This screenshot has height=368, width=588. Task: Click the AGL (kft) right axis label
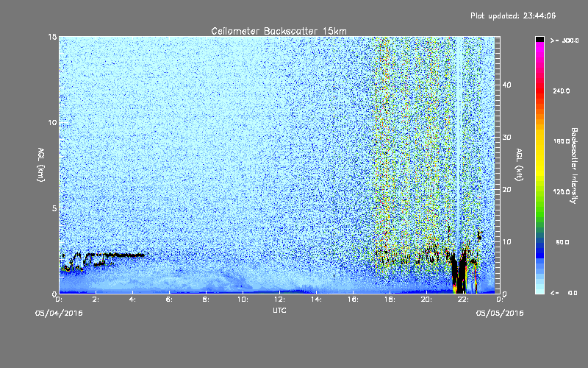519,165
